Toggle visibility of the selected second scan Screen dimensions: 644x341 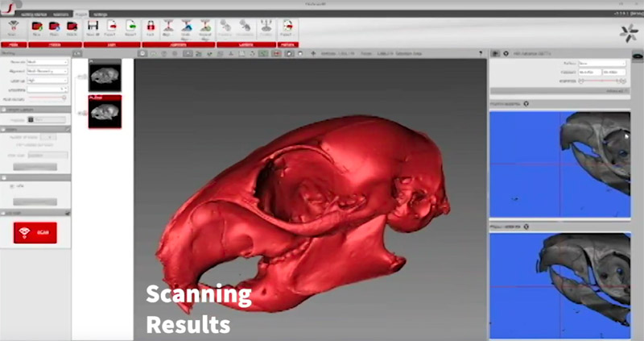(x=81, y=114)
